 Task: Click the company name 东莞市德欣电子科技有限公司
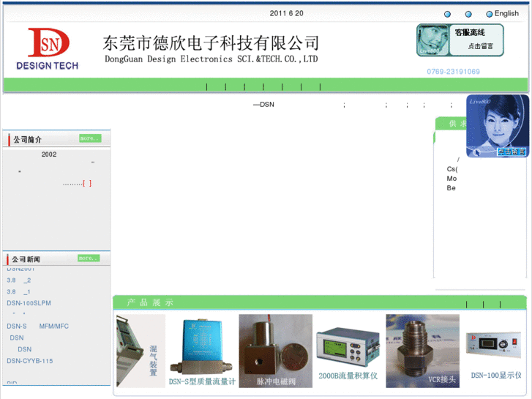(x=211, y=42)
